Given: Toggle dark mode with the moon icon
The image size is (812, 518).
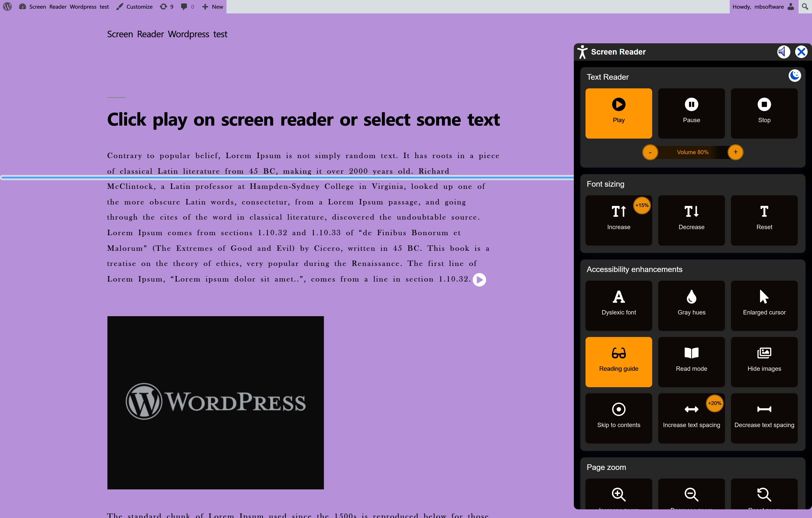Looking at the screenshot, I should point(794,76).
